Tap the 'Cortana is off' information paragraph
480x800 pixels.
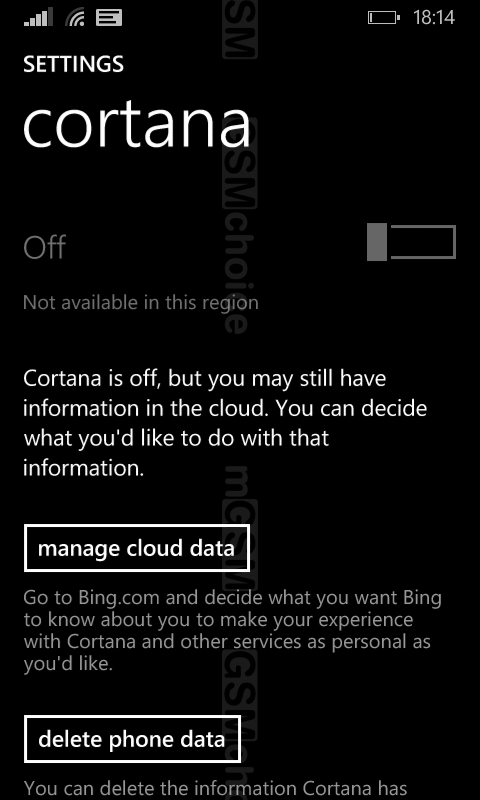(225, 423)
